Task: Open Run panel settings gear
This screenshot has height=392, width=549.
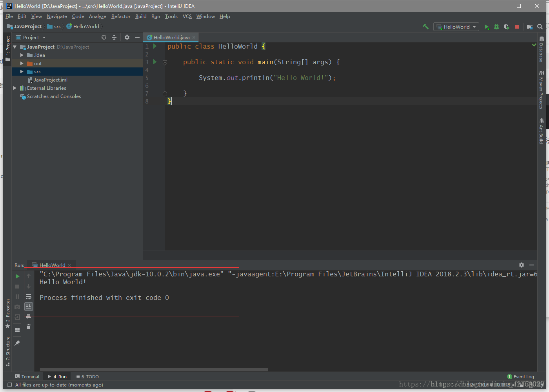Action: point(522,265)
